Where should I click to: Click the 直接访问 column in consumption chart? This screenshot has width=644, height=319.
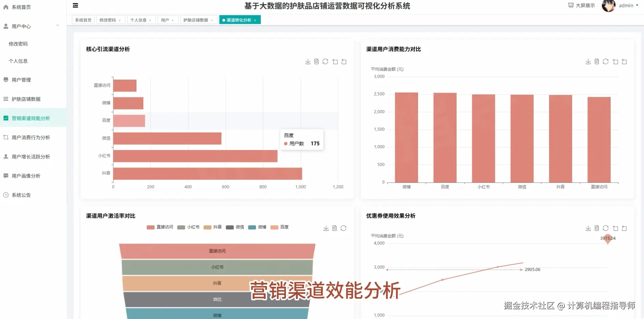(x=599, y=140)
